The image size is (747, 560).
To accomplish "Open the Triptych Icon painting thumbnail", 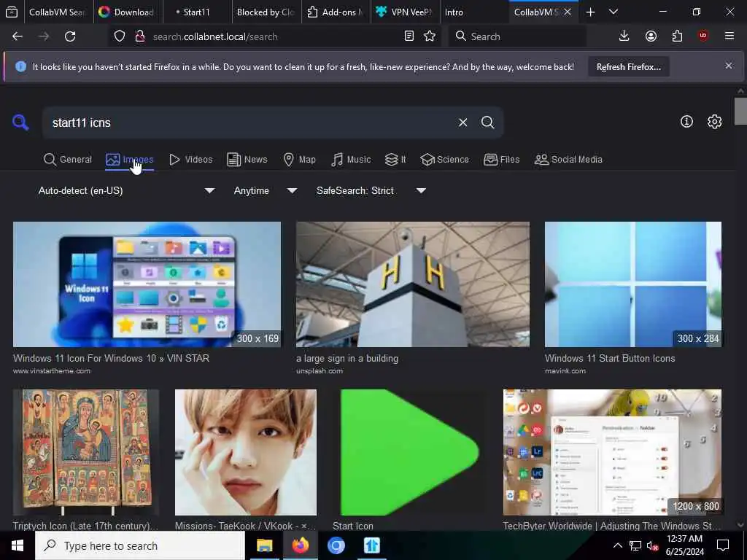I will [x=86, y=452].
